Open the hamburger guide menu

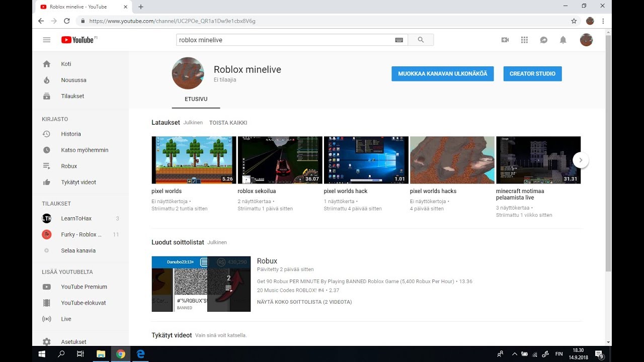tap(47, 40)
